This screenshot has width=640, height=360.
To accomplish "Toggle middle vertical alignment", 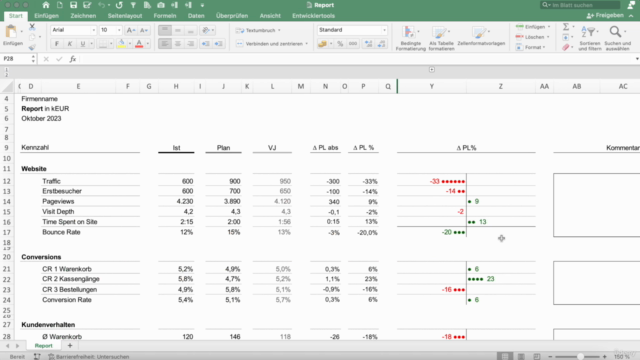I will (178, 30).
